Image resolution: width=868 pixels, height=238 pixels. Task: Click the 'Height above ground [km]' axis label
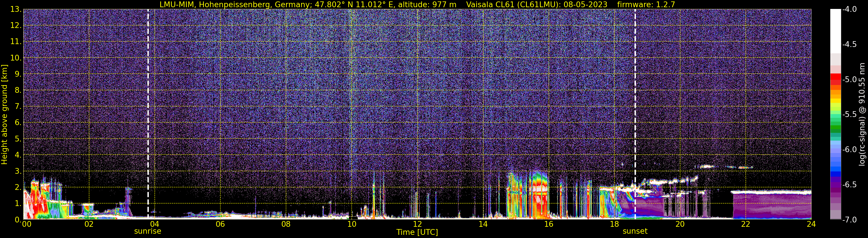(4, 114)
